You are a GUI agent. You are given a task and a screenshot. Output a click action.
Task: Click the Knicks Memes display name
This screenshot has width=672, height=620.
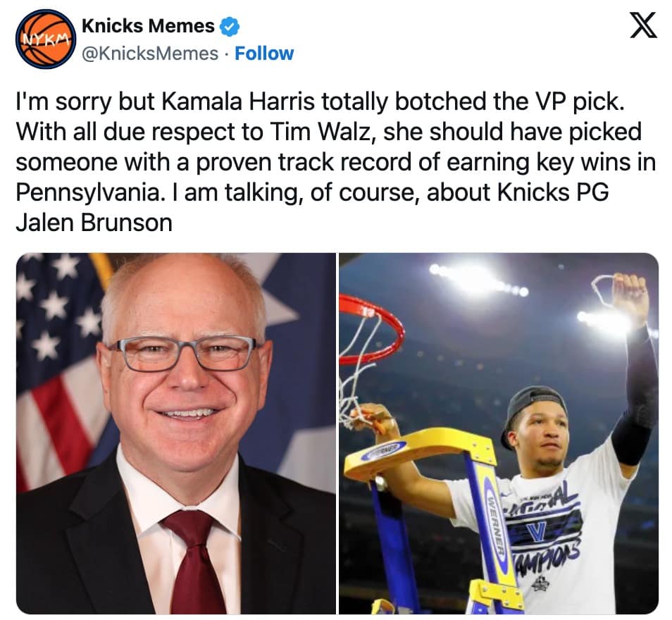(148, 26)
